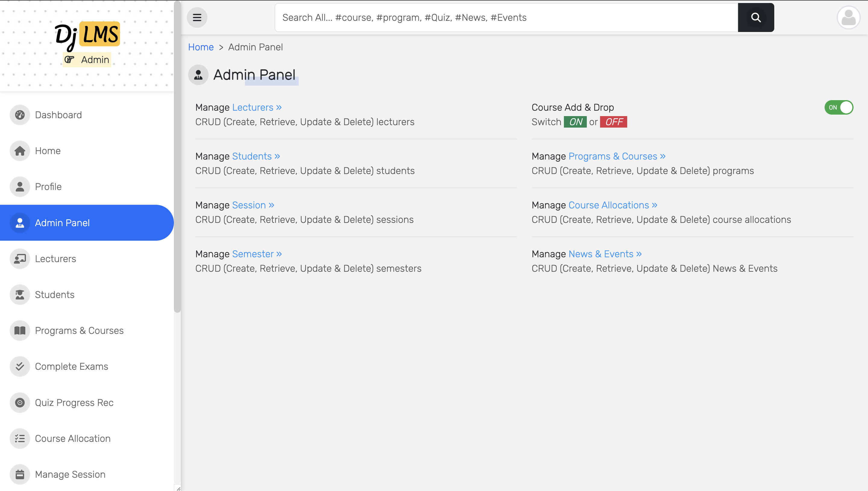Click the Admin Panel breadcrumb text

pos(255,47)
